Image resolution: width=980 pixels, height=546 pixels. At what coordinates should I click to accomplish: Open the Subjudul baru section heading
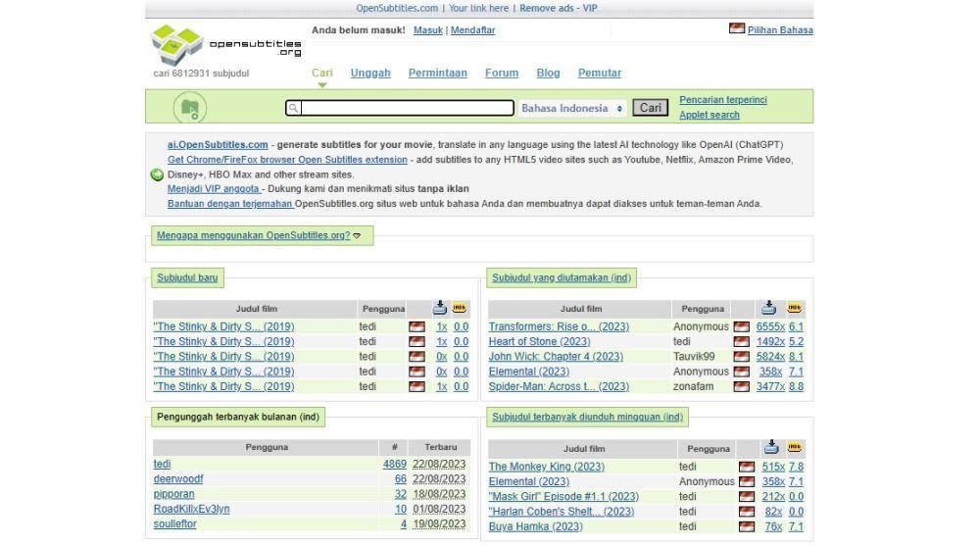pyautogui.click(x=187, y=277)
